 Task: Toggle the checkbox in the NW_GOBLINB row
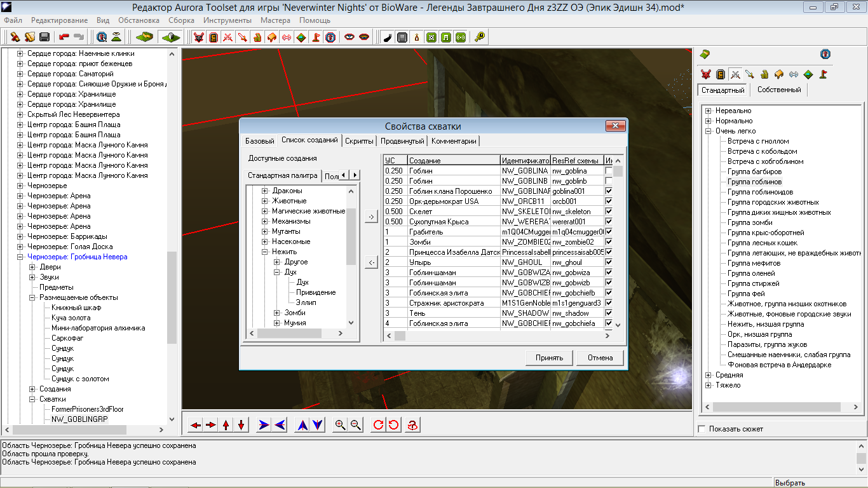pos(609,181)
